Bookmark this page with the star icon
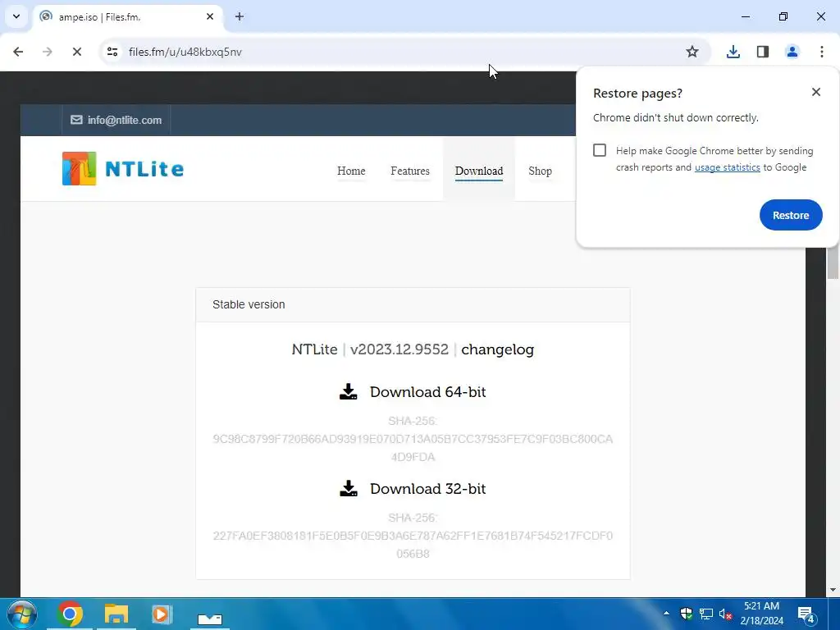Screen dimensions: 840x630 coord(692,52)
